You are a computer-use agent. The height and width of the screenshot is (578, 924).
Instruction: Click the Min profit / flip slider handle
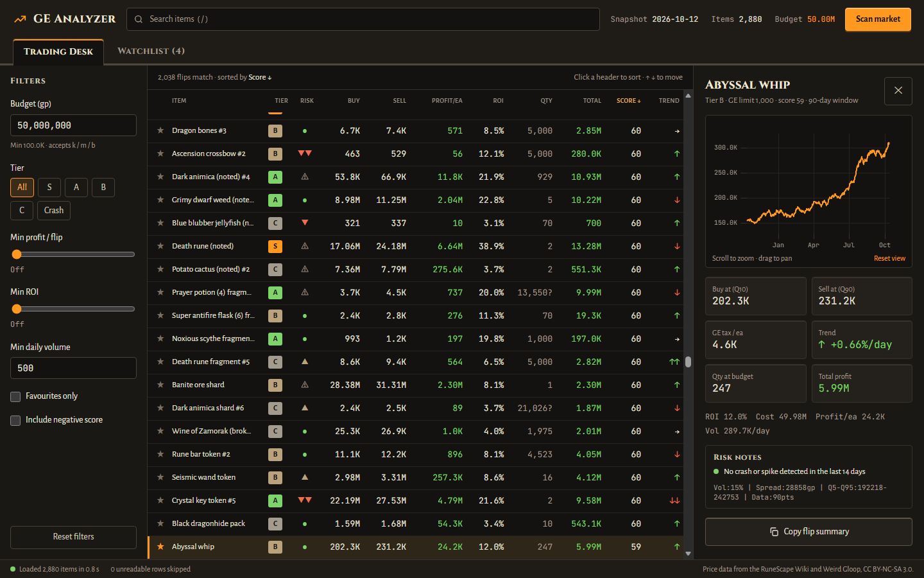tap(17, 254)
